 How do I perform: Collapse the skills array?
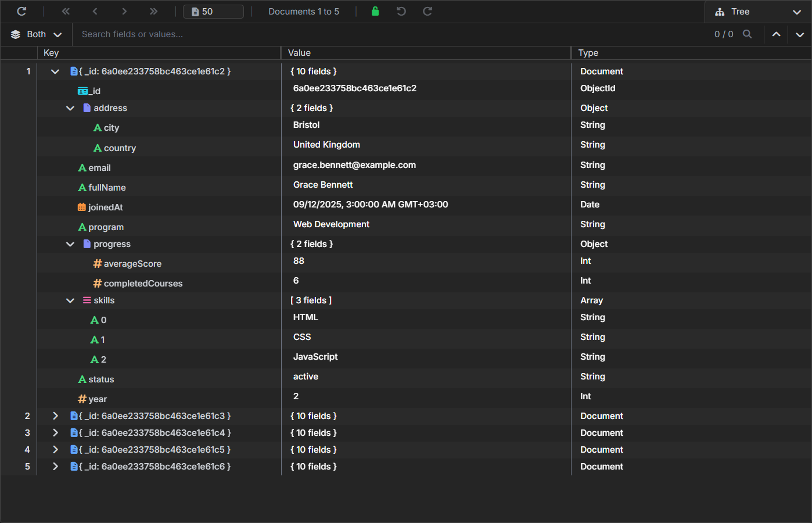coord(70,300)
